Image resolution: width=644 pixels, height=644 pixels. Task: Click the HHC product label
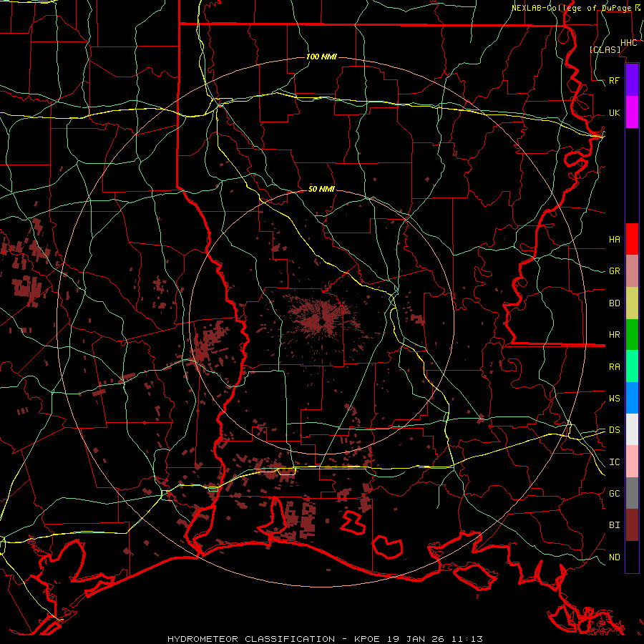coord(628,43)
